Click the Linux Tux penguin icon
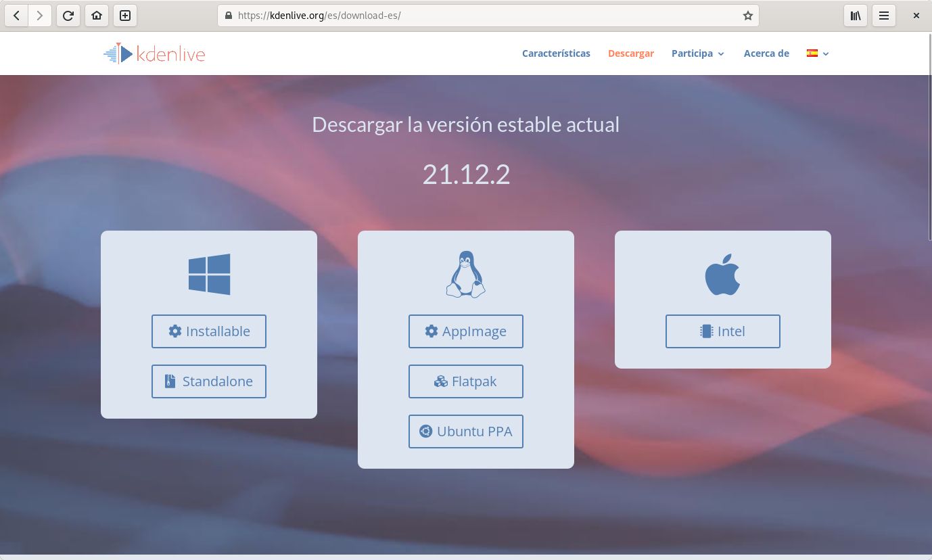 (x=466, y=275)
